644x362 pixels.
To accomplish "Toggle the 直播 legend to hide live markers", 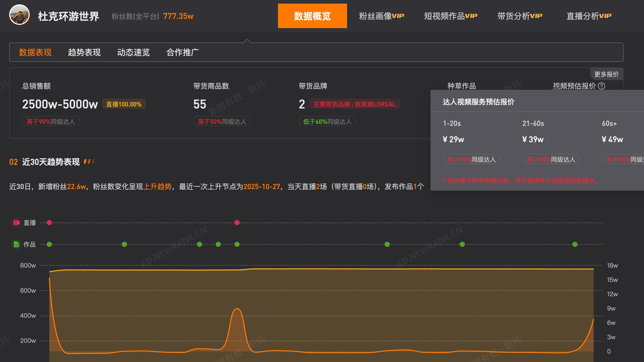I will [29, 222].
